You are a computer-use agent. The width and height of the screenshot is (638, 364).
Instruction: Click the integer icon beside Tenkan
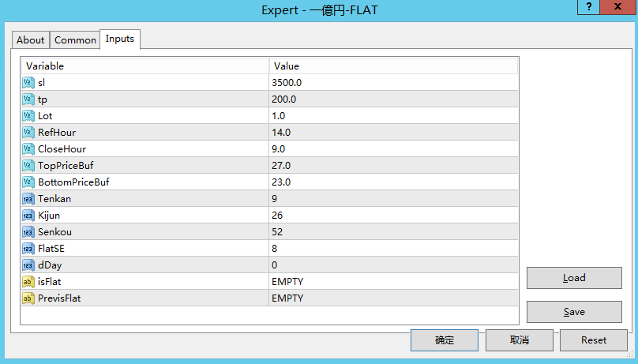point(28,199)
